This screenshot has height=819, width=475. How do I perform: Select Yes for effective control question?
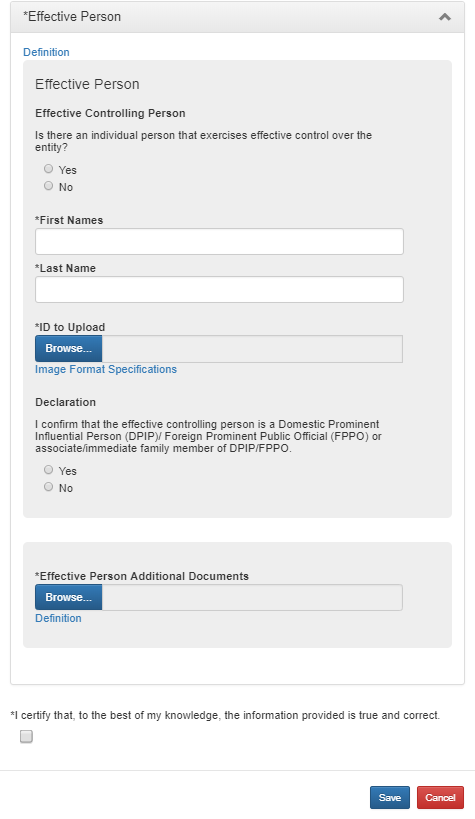[49, 169]
